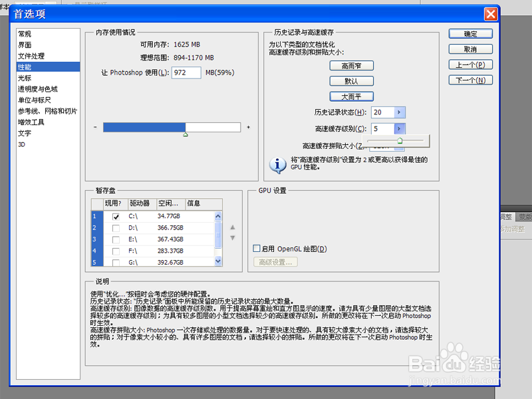Click the 驱动器 column header
The image size is (532, 399).
142,203
